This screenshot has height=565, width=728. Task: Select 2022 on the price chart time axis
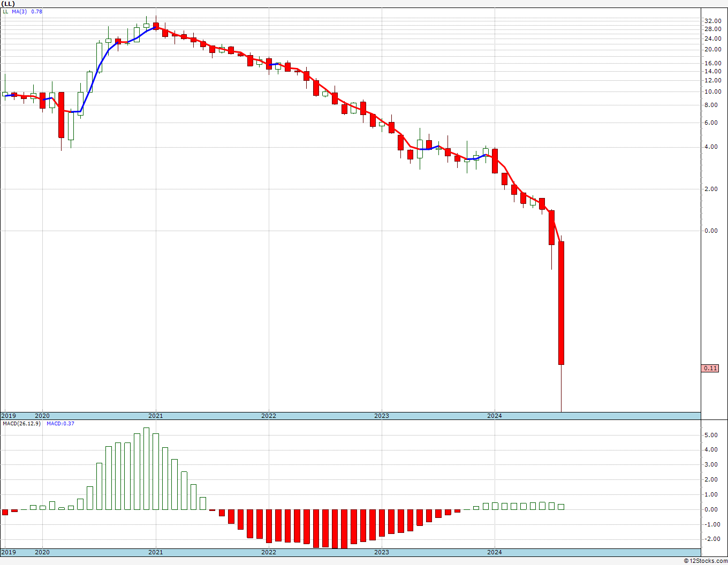pyautogui.click(x=269, y=416)
